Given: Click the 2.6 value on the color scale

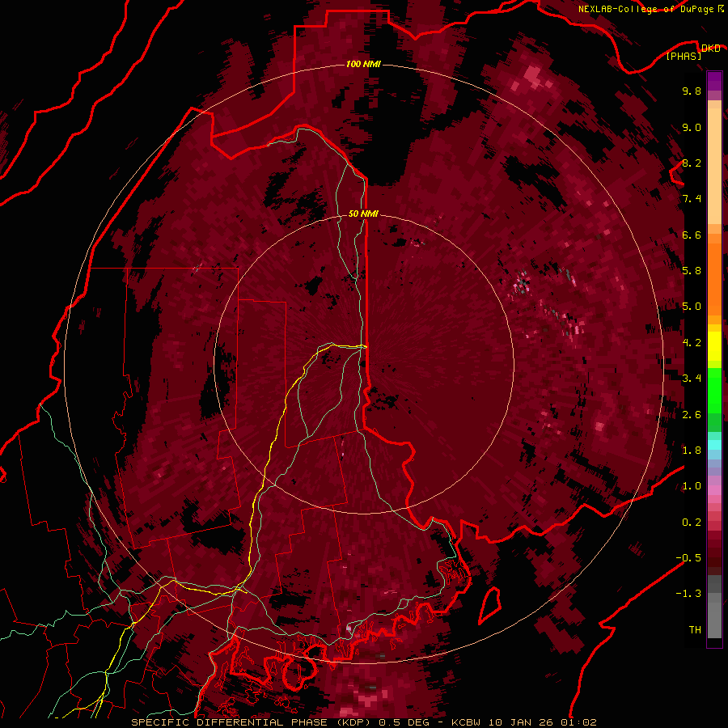Looking at the screenshot, I should [x=692, y=415].
